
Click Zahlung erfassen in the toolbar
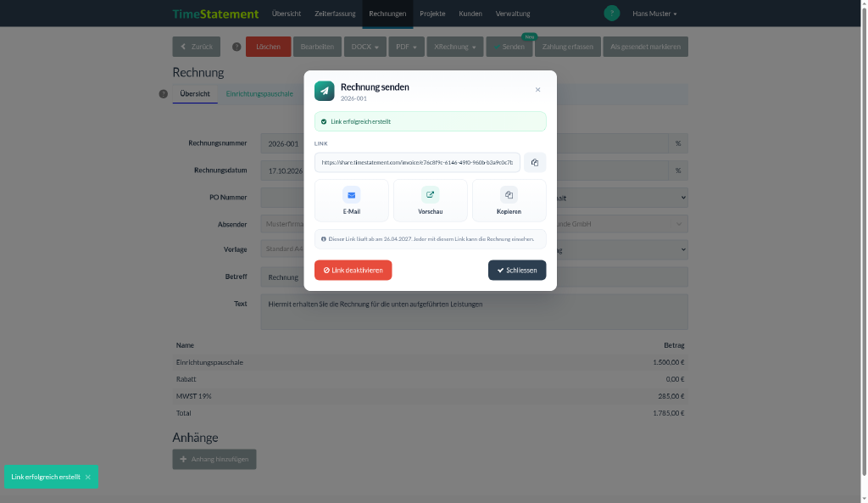tap(567, 47)
